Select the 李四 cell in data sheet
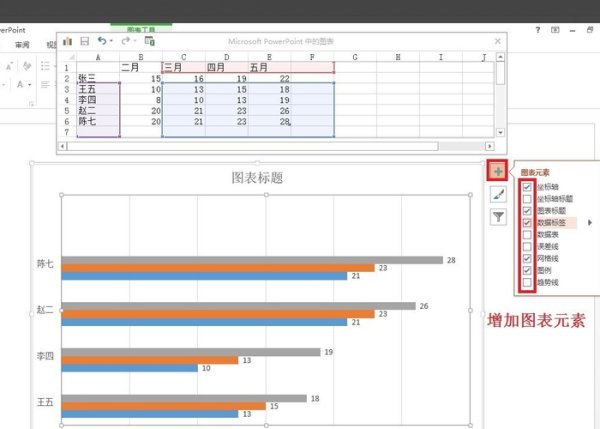This screenshot has width=600, height=429. point(98,100)
